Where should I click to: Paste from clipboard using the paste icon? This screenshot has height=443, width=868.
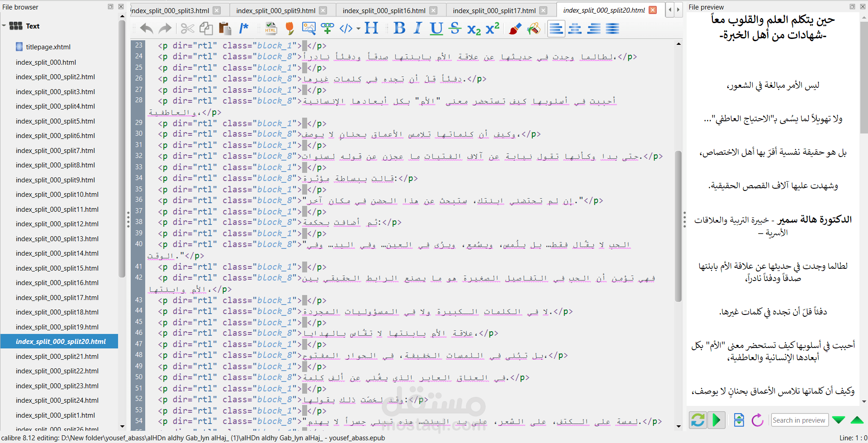225,29
